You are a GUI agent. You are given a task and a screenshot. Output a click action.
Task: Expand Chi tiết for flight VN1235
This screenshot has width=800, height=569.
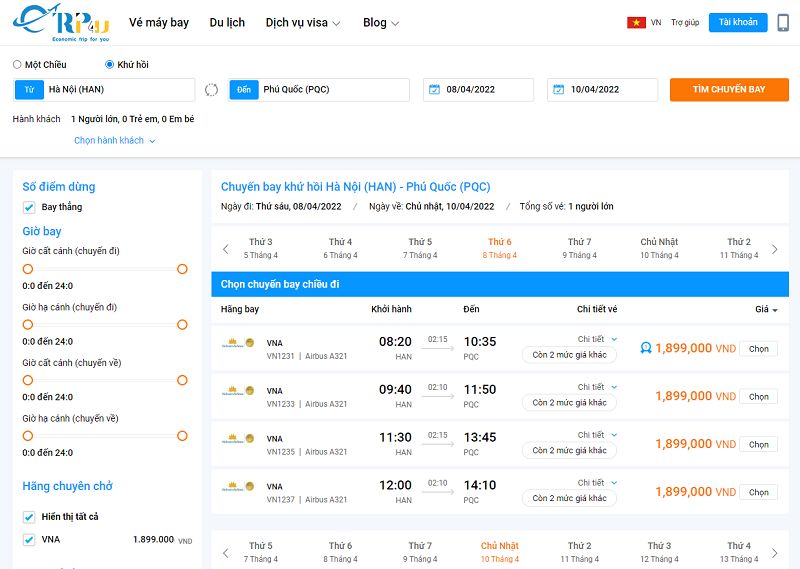(597, 435)
